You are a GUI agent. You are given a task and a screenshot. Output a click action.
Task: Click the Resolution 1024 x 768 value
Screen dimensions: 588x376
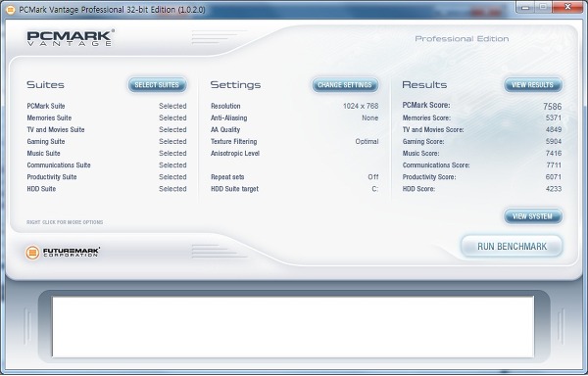361,106
